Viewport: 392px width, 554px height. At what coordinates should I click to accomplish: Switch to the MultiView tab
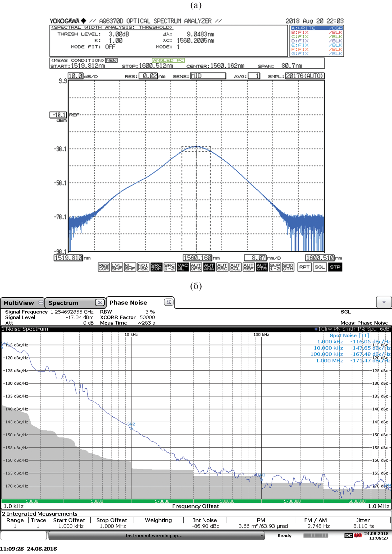pos(19,303)
